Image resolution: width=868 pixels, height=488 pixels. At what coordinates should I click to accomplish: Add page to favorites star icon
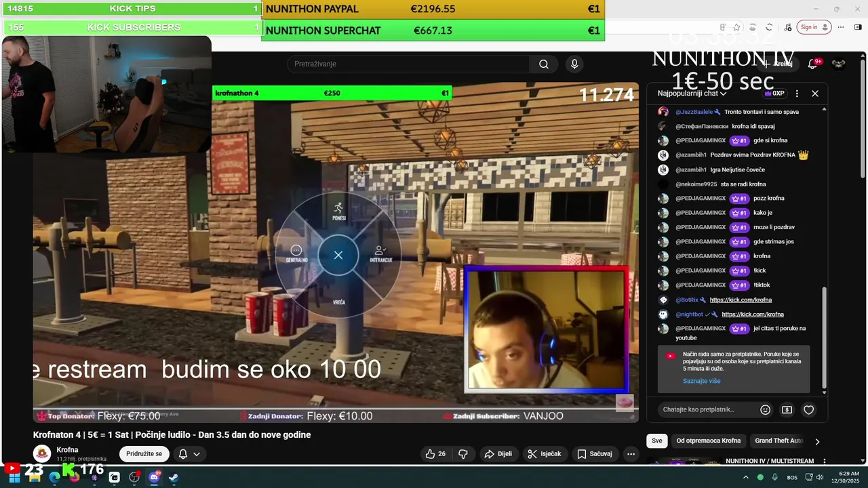pos(737,27)
